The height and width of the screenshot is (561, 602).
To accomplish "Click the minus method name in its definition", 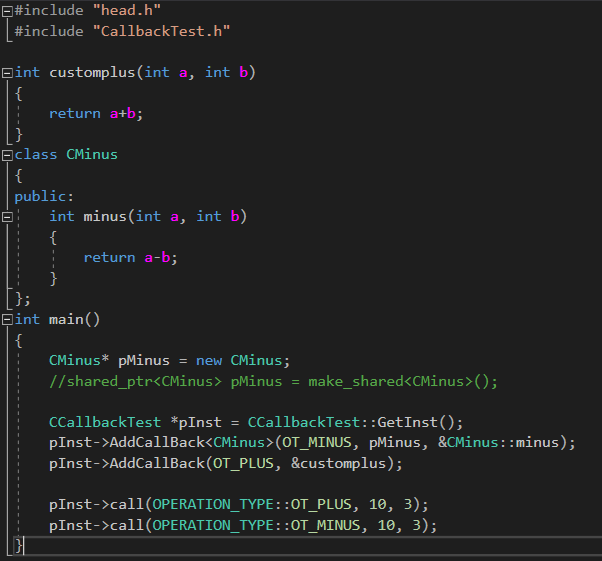I will [x=105, y=217].
